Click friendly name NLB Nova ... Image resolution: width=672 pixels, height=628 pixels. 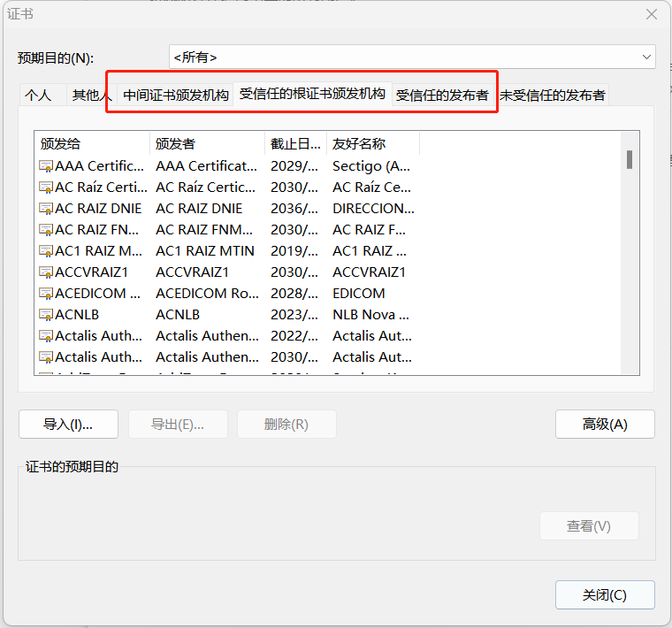[370, 315]
